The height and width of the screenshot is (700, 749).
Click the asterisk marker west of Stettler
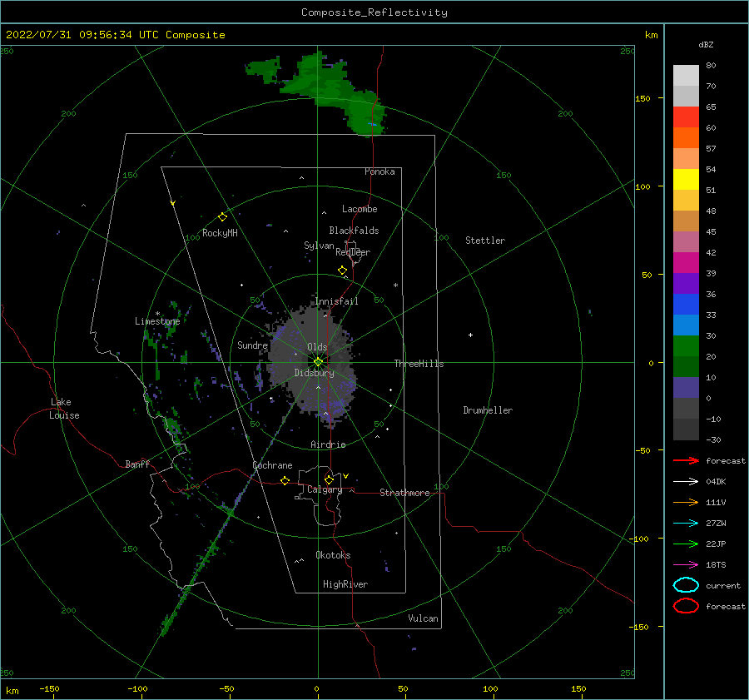coord(395,285)
